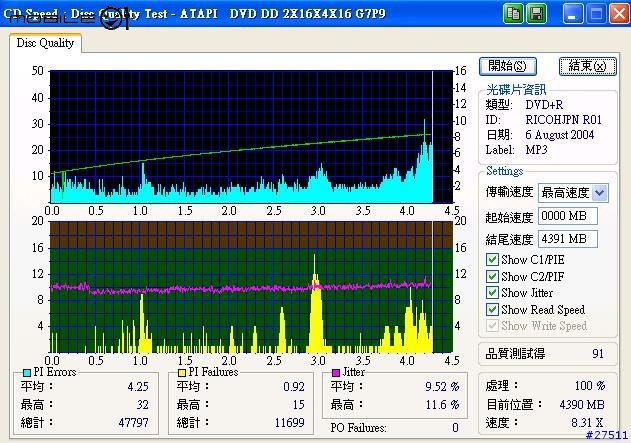Click the PO Failures value 0

455,428
